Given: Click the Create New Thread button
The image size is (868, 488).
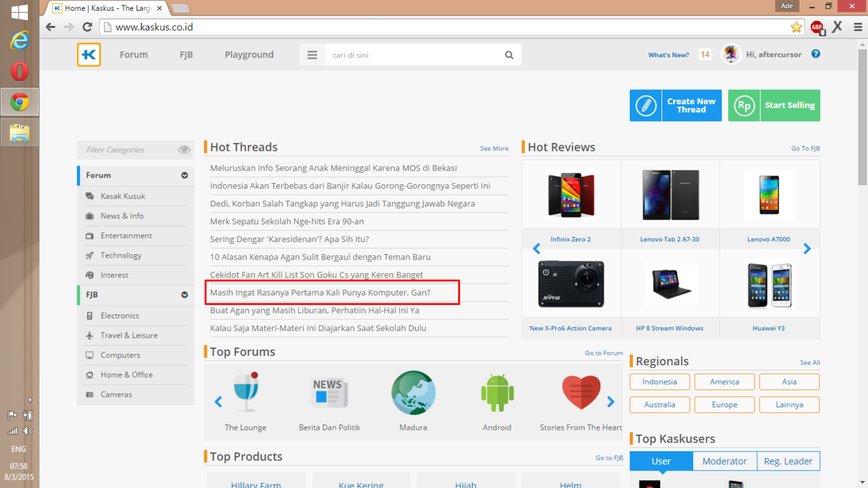Looking at the screenshot, I should pyautogui.click(x=675, y=106).
